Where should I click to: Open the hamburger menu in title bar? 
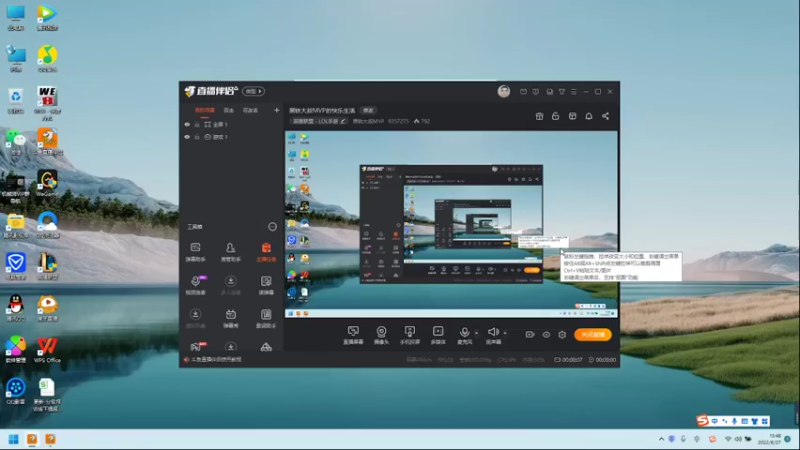point(574,92)
